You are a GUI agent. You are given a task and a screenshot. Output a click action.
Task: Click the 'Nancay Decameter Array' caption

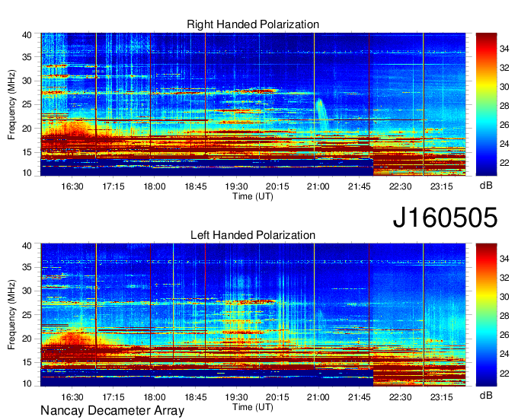112,411
